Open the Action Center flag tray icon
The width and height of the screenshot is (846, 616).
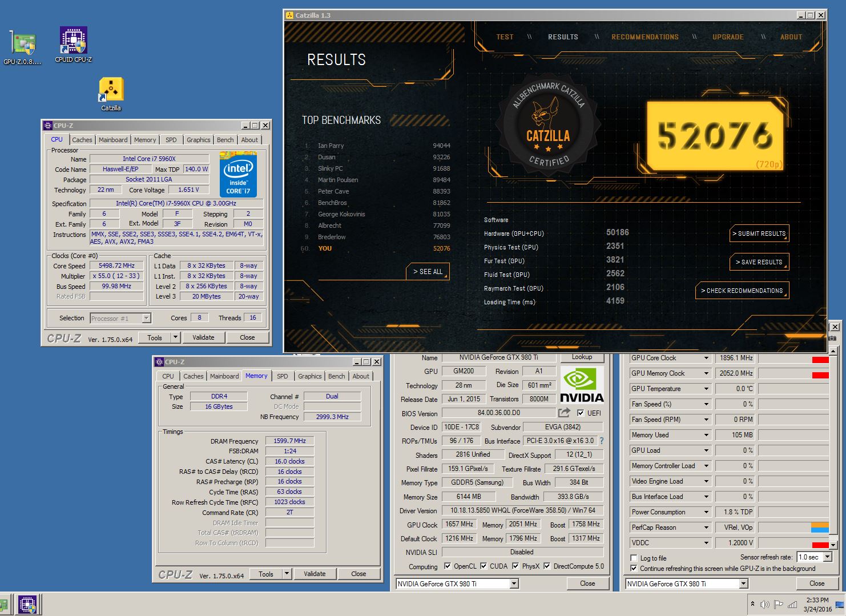(778, 604)
